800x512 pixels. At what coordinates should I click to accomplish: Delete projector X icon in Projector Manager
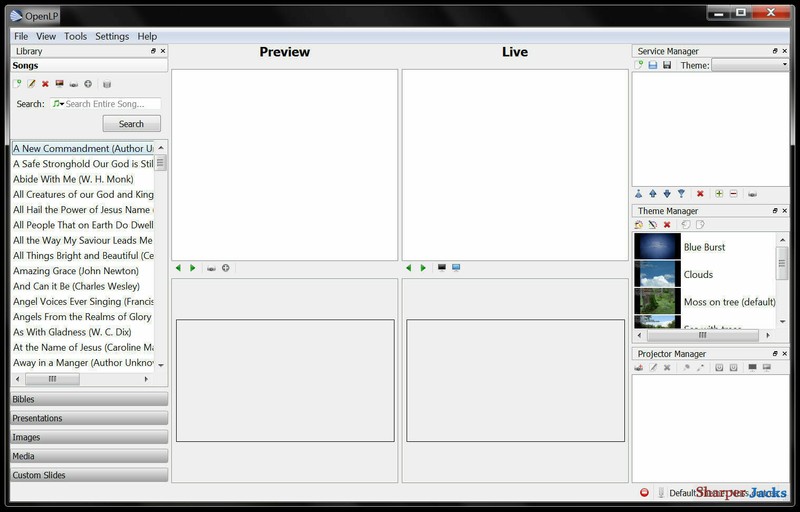point(667,367)
